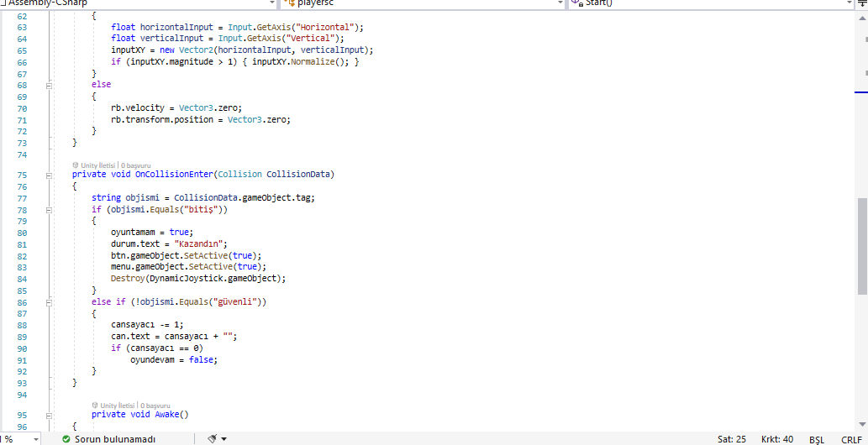The width and height of the screenshot is (868, 445).
Task: Click menu.gameObject.SetActive on line 83
Action: [171, 267]
